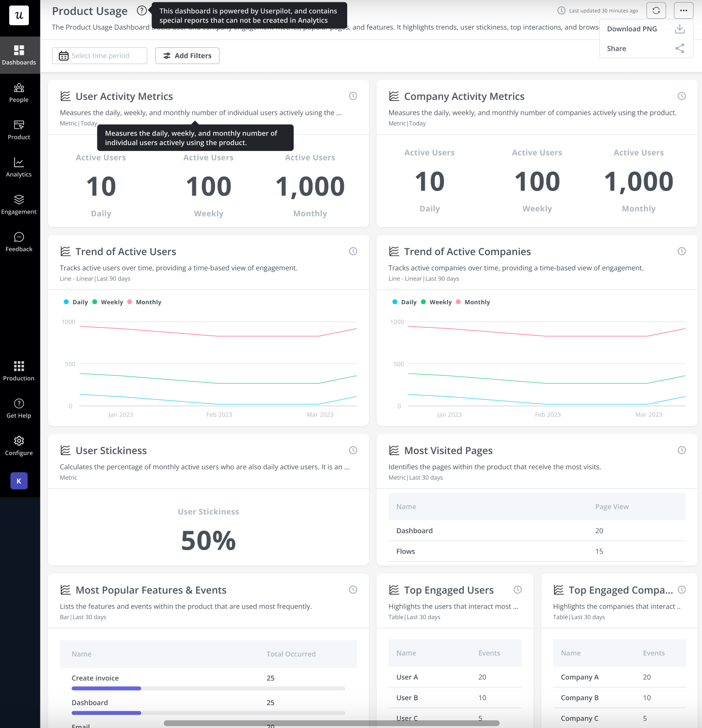The width and height of the screenshot is (702, 728).
Task: Open the Engagement layers icon
Action: tap(19, 204)
